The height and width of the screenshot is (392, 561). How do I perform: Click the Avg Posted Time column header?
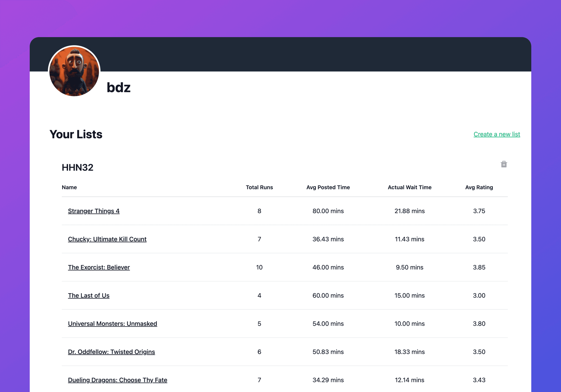pyautogui.click(x=328, y=187)
